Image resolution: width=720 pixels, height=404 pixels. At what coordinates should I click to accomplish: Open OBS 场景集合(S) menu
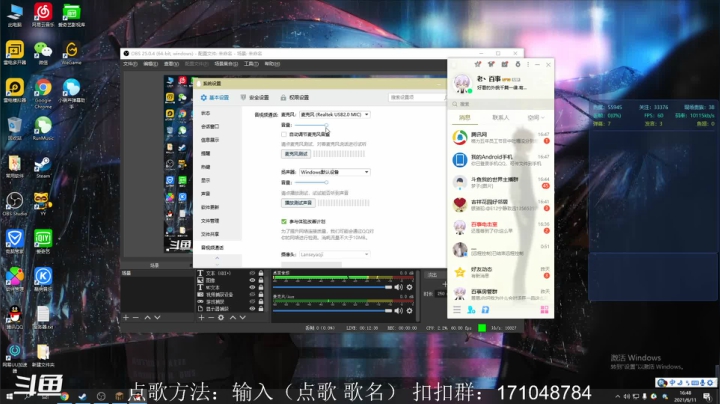point(226,64)
